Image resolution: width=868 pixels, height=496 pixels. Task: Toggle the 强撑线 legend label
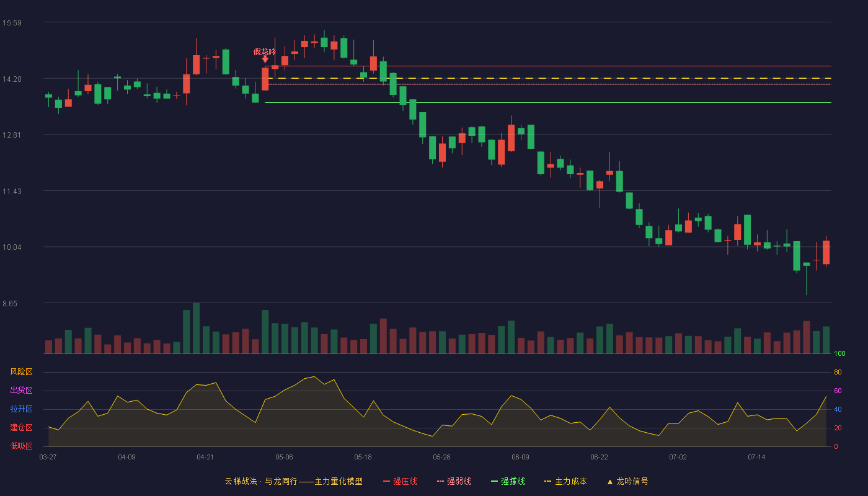click(x=513, y=481)
